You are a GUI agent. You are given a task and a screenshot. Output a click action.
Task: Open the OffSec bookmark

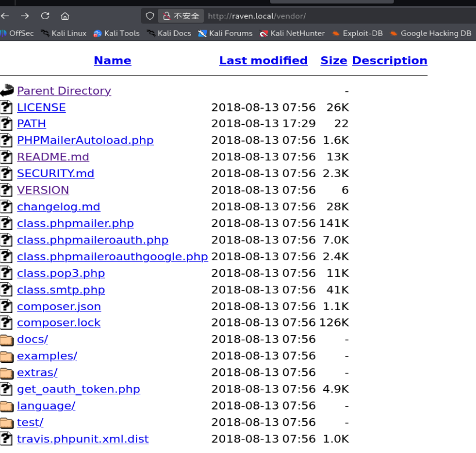(17, 34)
